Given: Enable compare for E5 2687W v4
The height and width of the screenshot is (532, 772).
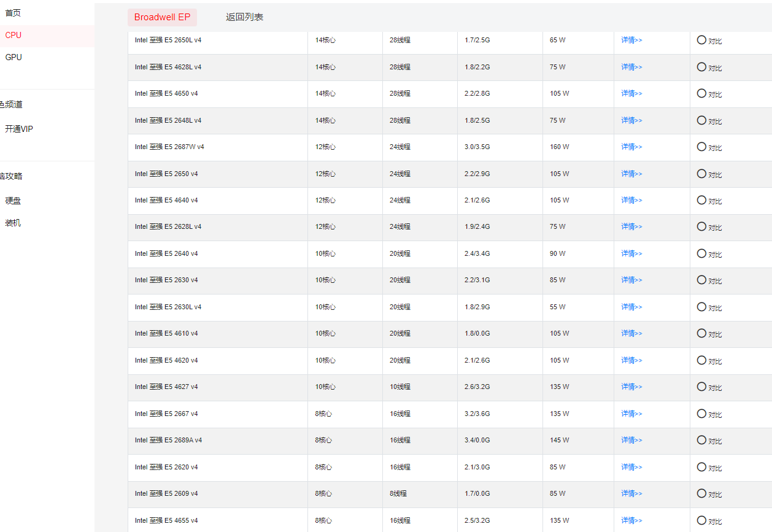Looking at the screenshot, I should click(701, 147).
